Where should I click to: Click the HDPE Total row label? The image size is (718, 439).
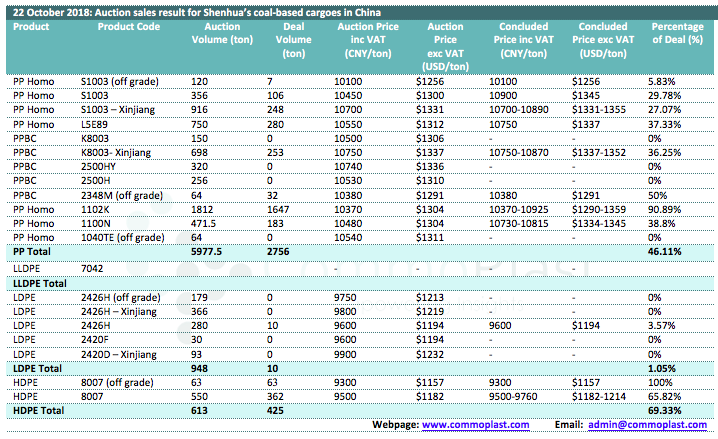tap(37, 410)
